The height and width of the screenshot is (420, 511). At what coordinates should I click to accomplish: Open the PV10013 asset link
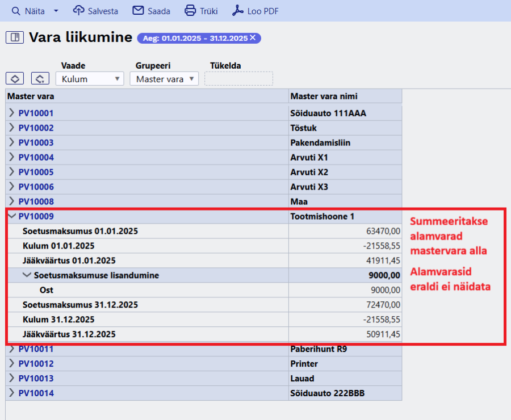36,379
